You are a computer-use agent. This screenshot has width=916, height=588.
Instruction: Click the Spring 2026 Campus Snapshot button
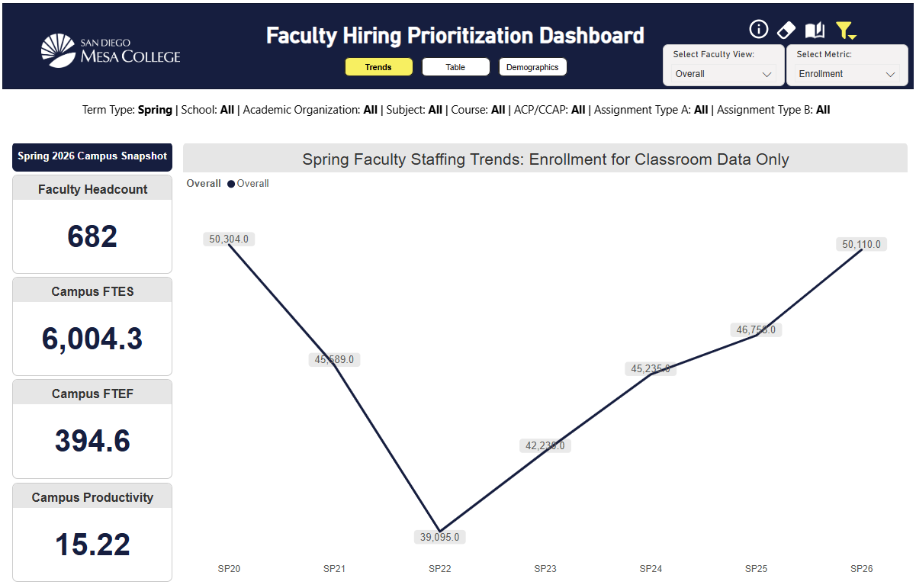[x=92, y=157]
